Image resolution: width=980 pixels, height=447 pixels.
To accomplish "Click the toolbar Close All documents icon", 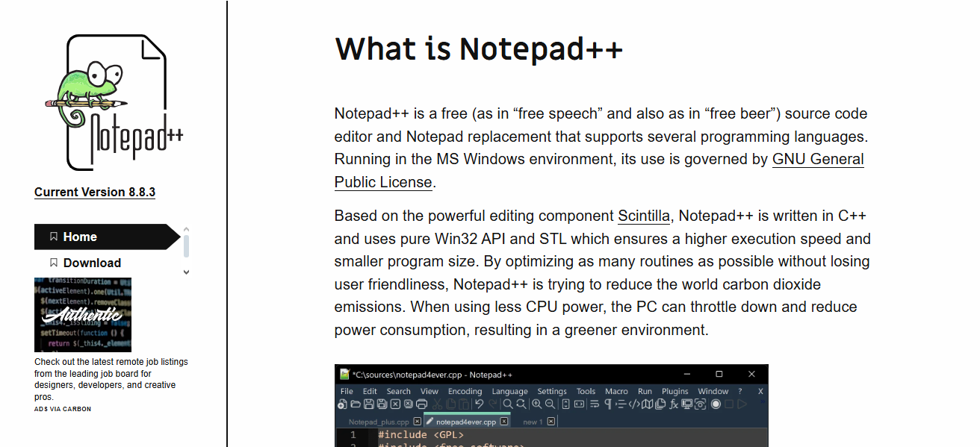I will click(408, 404).
